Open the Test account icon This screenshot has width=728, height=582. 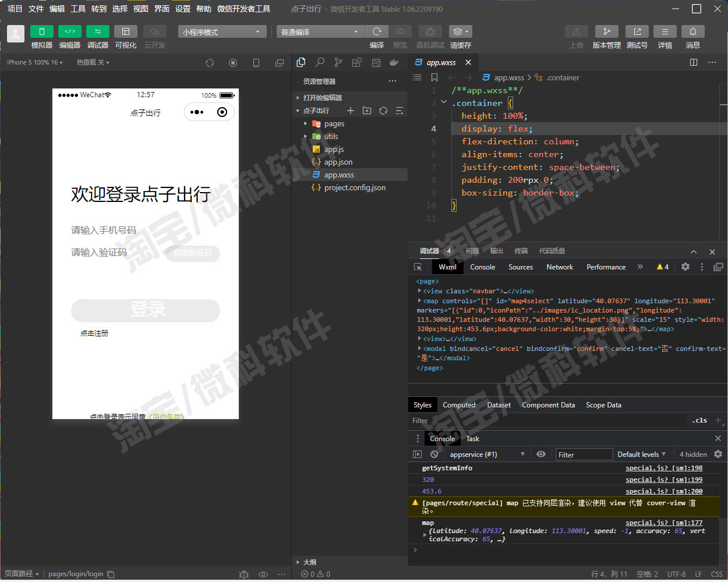pos(637,31)
